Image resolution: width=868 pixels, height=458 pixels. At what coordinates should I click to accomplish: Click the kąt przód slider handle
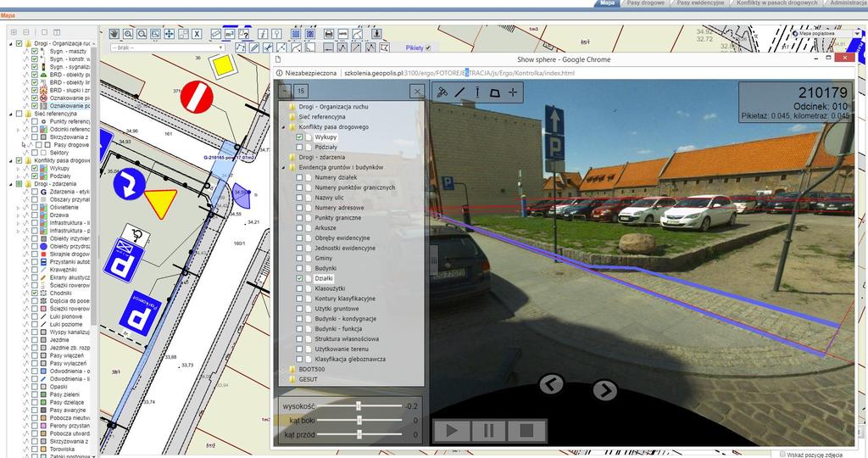359,435
